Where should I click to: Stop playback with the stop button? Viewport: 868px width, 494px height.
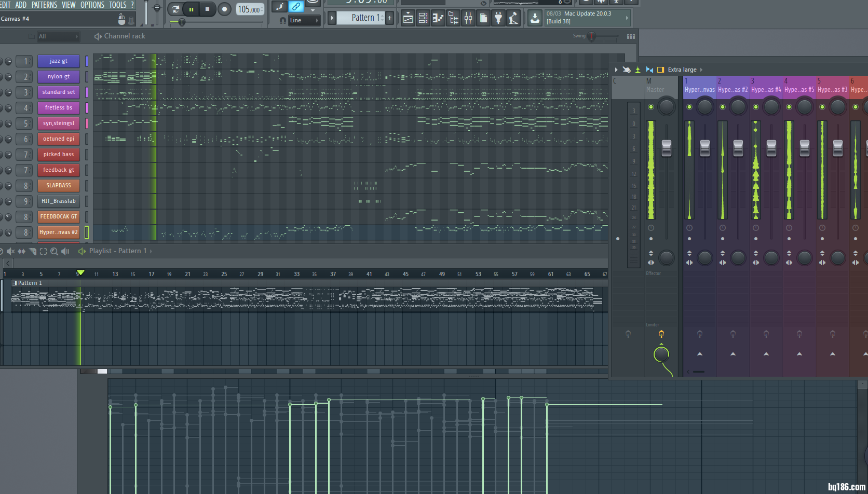[x=208, y=9]
